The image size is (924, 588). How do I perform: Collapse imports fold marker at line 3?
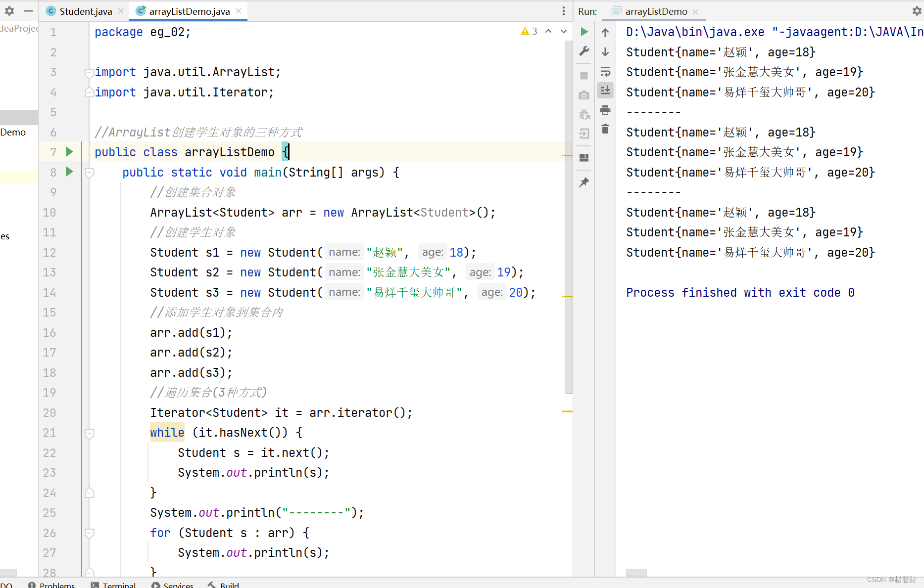click(x=90, y=73)
